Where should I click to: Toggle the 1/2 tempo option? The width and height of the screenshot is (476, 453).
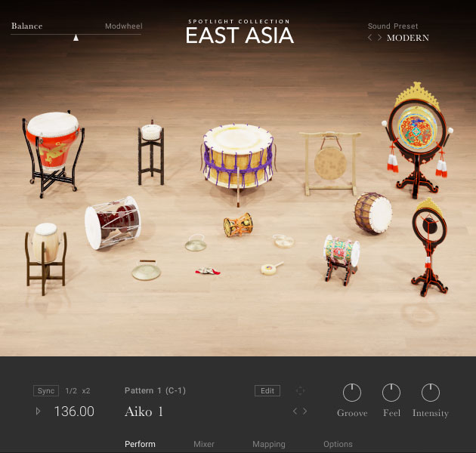71,391
